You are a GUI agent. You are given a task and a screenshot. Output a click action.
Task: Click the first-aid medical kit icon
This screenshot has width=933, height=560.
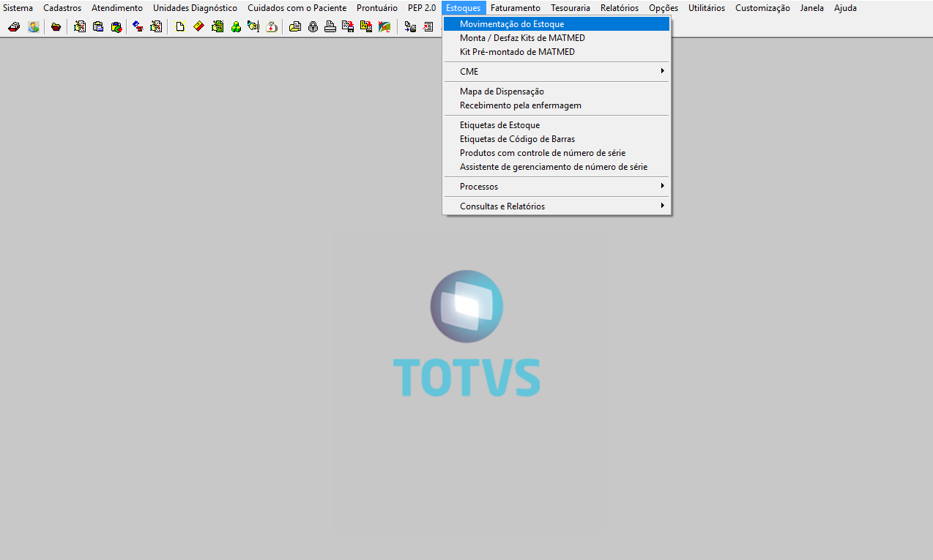(x=272, y=27)
